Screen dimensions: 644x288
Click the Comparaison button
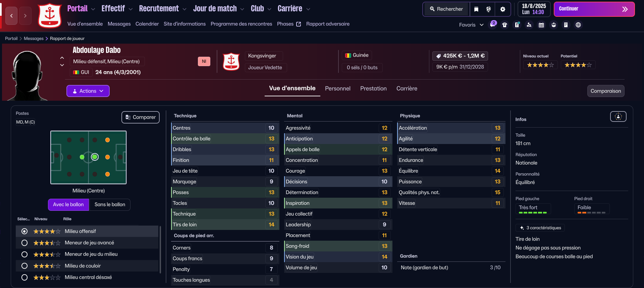pos(605,91)
